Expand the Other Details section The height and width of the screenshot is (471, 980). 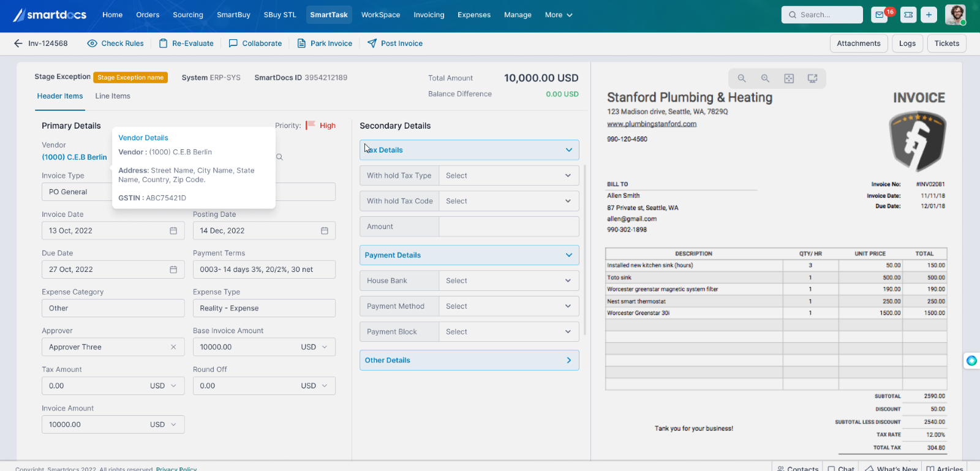pos(568,360)
